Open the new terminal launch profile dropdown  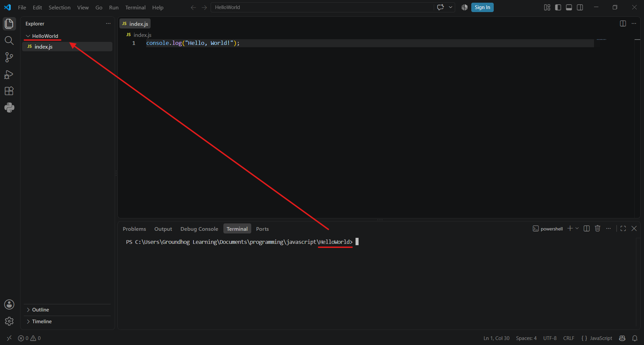[577, 228]
